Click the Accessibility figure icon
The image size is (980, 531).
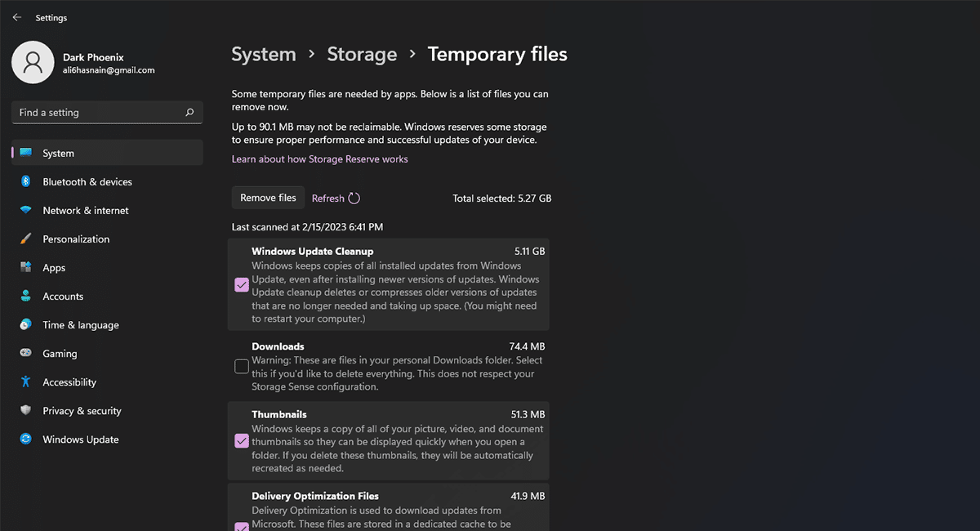click(x=26, y=382)
